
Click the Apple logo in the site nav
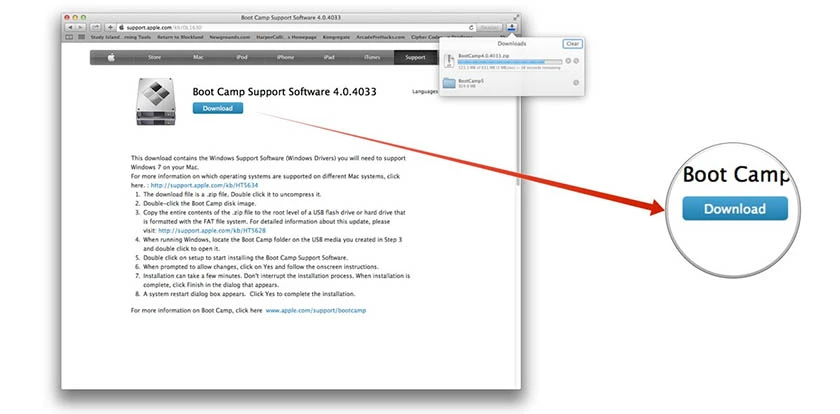pyautogui.click(x=111, y=57)
